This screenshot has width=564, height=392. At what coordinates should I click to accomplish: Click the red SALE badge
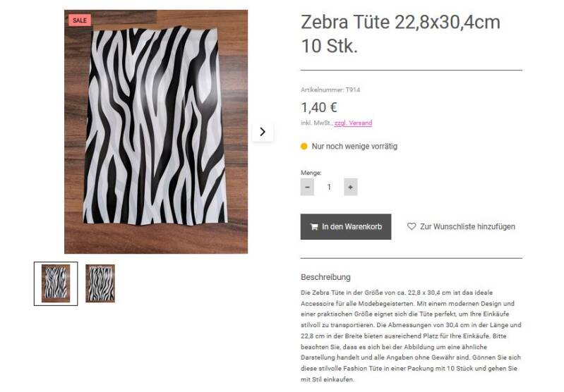click(x=80, y=20)
